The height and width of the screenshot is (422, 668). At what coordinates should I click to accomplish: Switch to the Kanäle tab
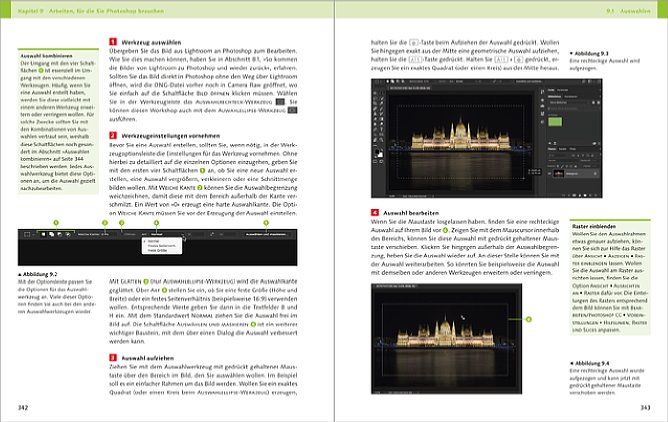point(562,149)
